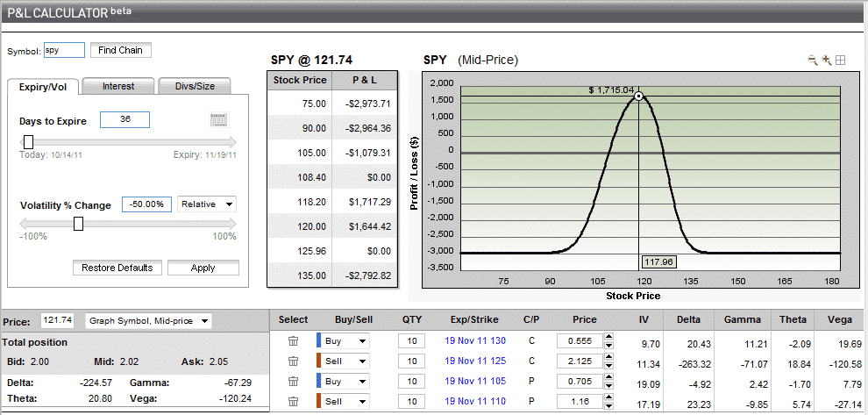
Task: Increase price of the 130 call
Action: pyautogui.click(x=609, y=337)
